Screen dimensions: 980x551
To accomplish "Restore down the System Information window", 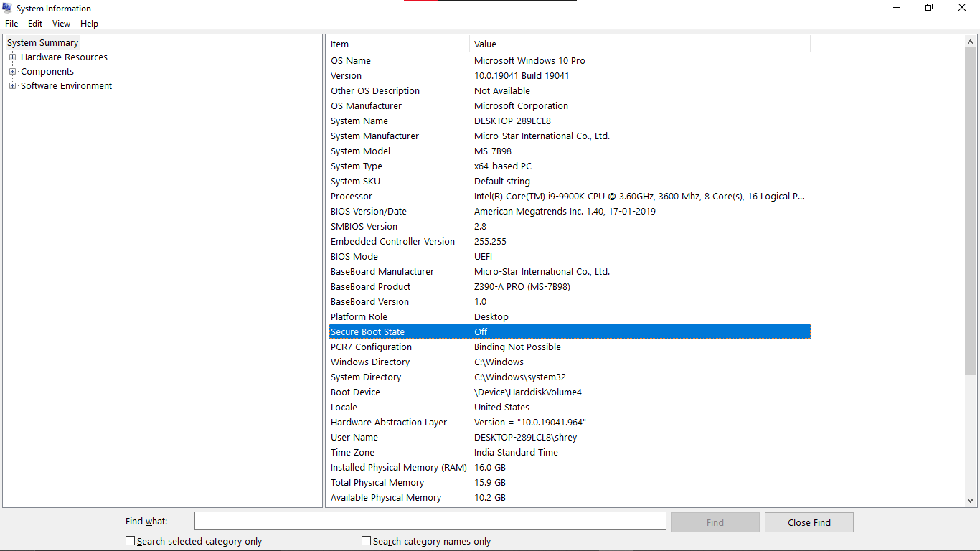I will [929, 8].
